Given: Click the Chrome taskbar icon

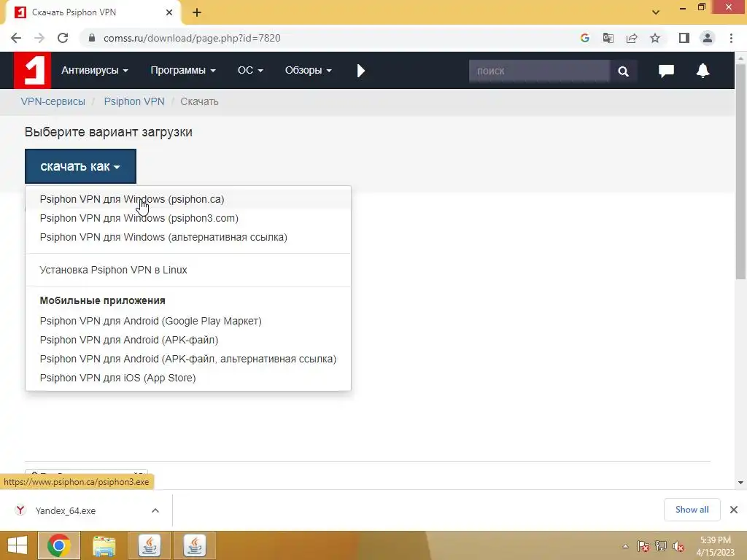Looking at the screenshot, I should (x=59, y=545).
